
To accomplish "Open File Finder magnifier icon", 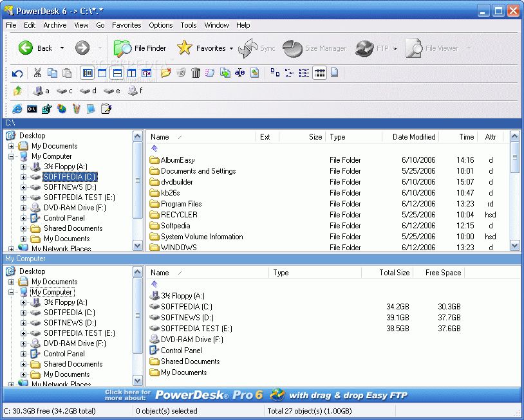I will pyautogui.click(x=122, y=48).
